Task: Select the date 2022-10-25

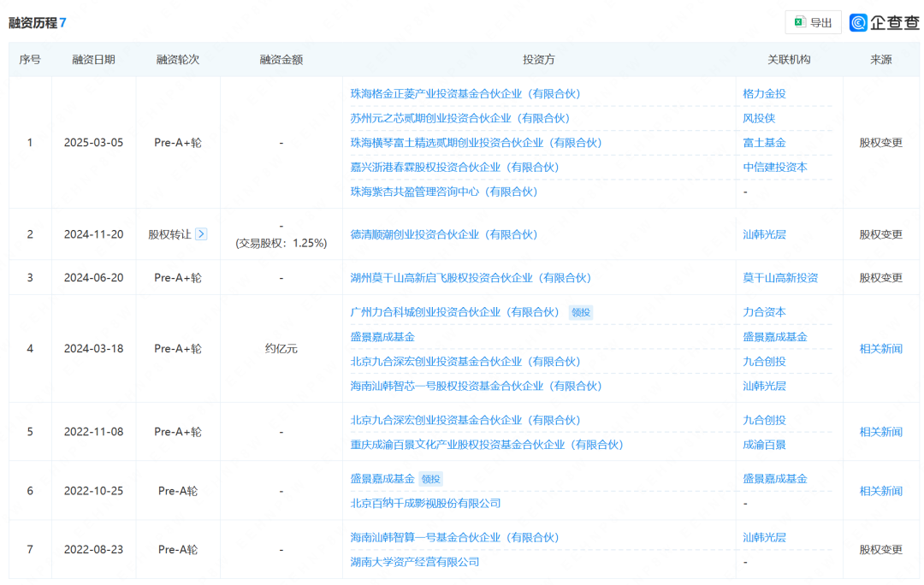Action: click(94, 491)
